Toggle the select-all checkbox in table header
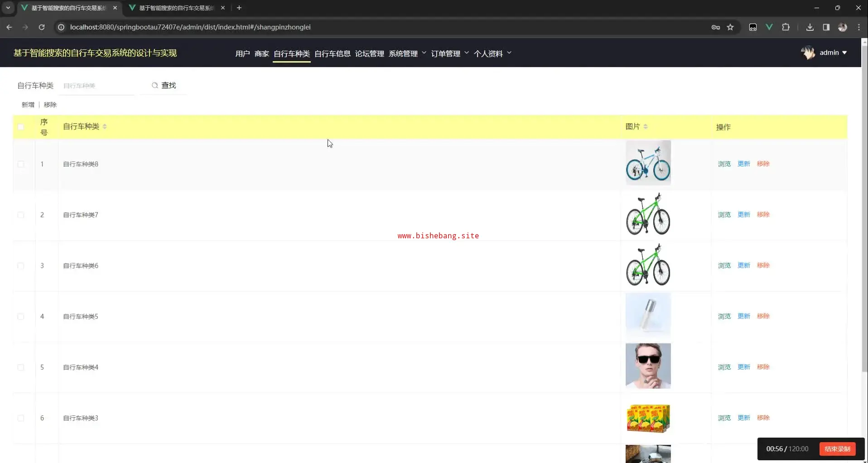This screenshot has height=463, width=868. [x=21, y=127]
